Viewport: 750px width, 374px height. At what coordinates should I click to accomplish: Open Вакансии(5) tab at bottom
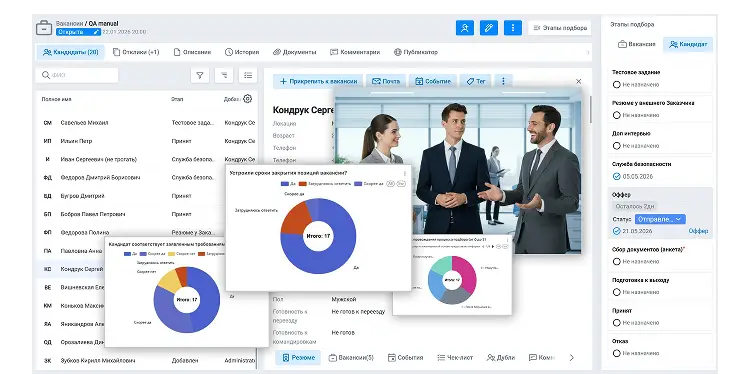[x=351, y=357]
